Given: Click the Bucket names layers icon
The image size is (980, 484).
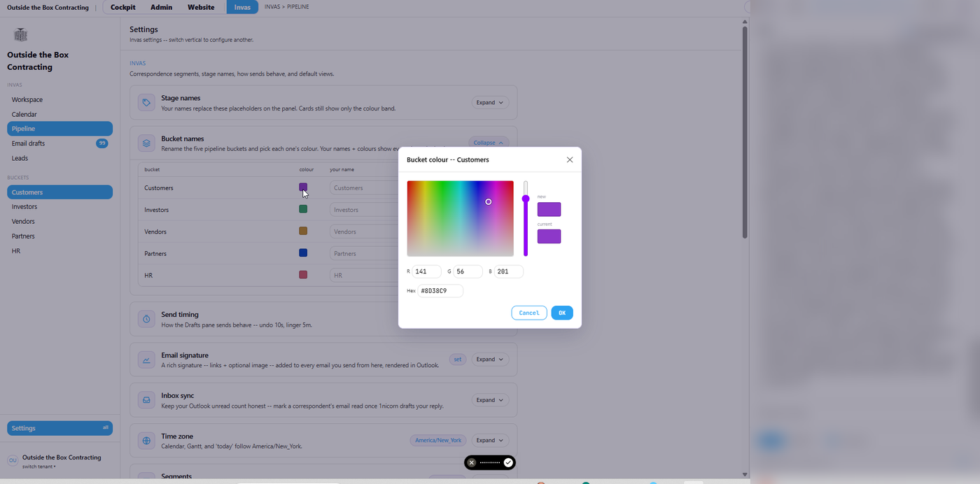Looking at the screenshot, I should tap(146, 143).
